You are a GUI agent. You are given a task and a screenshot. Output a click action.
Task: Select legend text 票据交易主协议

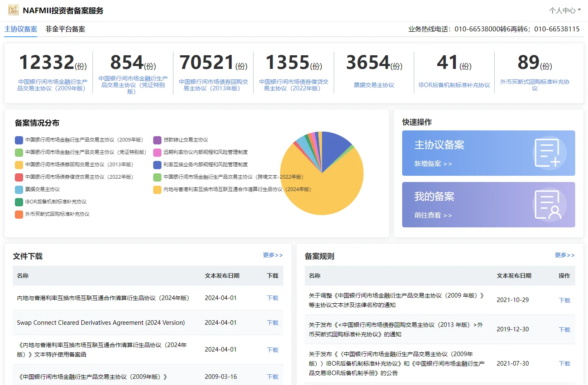(43, 189)
